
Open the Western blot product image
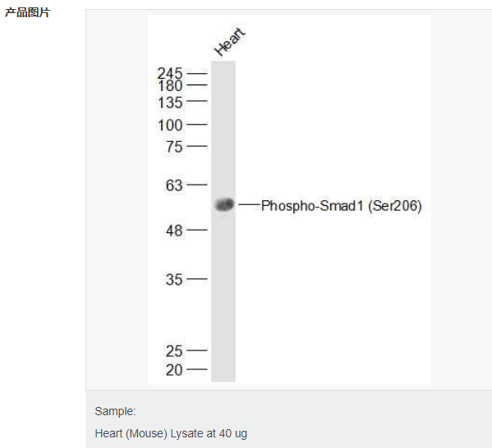(289, 199)
